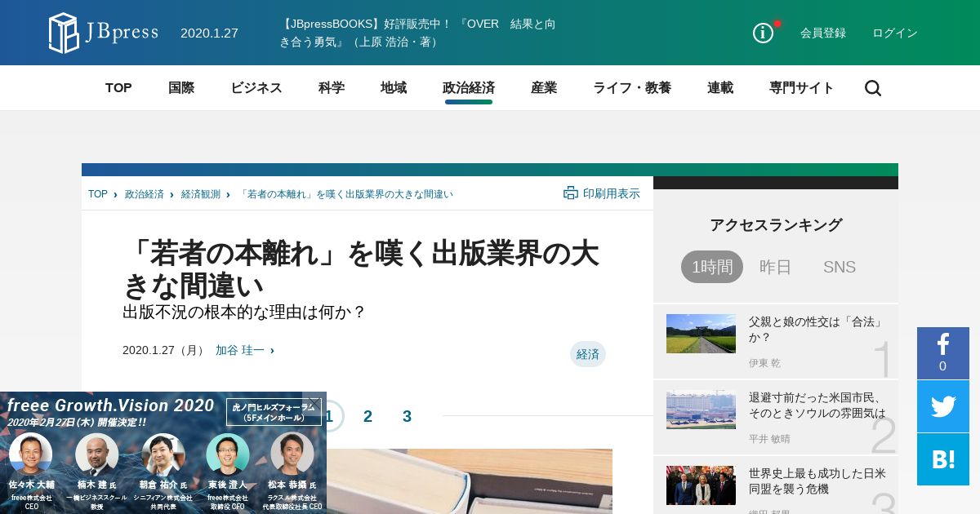Open ranked article 父親と娘の性交は「合法」か？
The width and height of the screenshot is (980, 514).
point(817,330)
